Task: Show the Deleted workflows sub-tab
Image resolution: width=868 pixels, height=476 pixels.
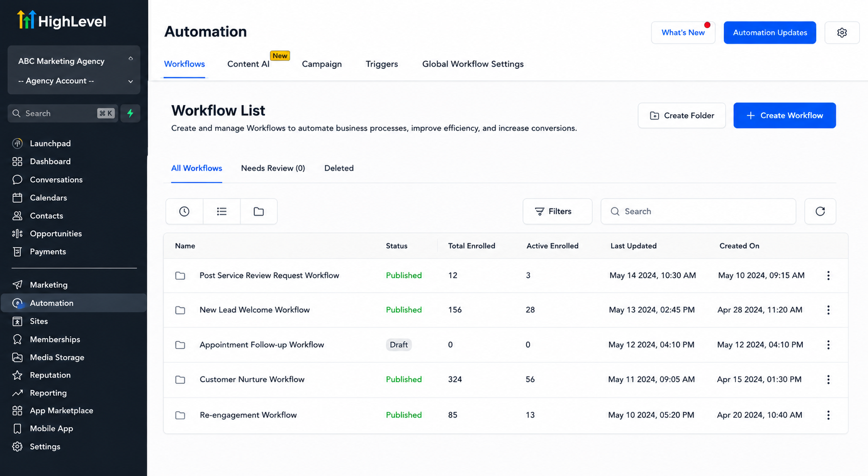Action: (x=339, y=168)
